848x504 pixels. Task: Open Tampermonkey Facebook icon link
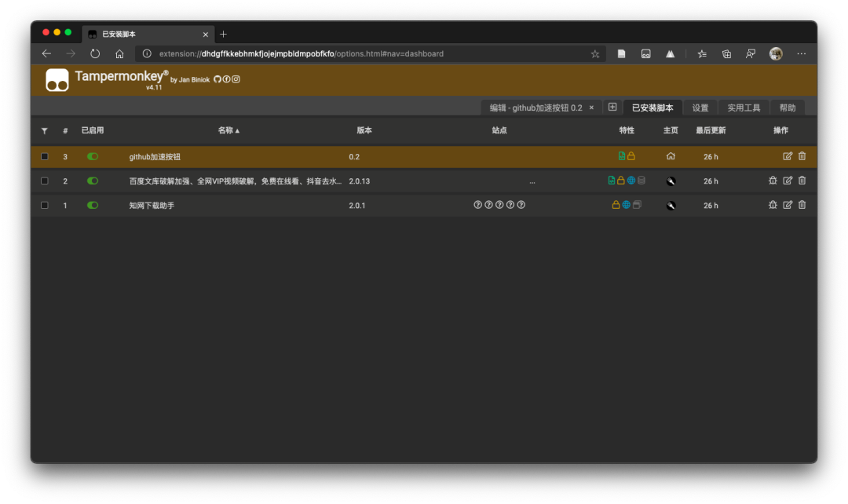(x=227, y=79)
